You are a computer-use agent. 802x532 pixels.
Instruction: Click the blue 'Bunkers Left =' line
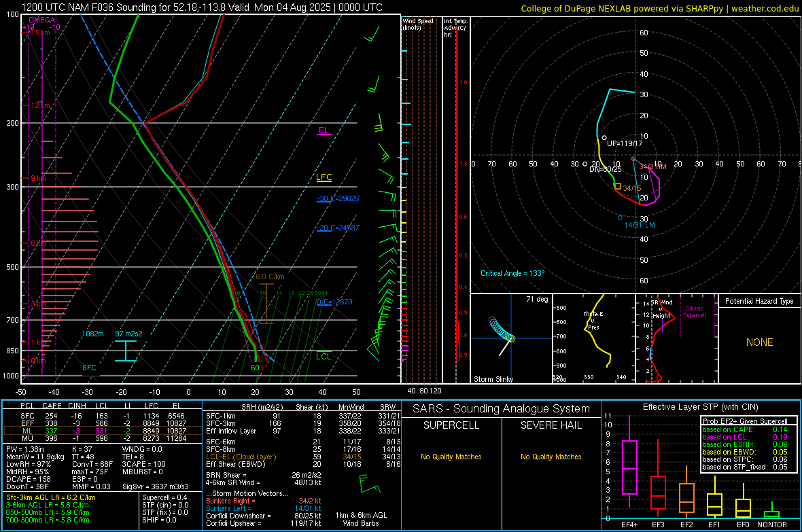click(264, 508)
